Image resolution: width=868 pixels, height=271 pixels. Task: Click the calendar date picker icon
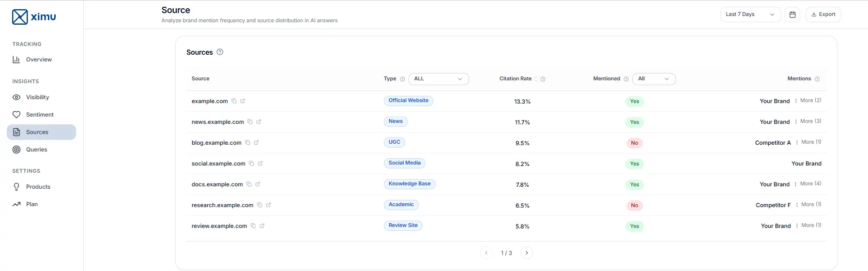792,15
